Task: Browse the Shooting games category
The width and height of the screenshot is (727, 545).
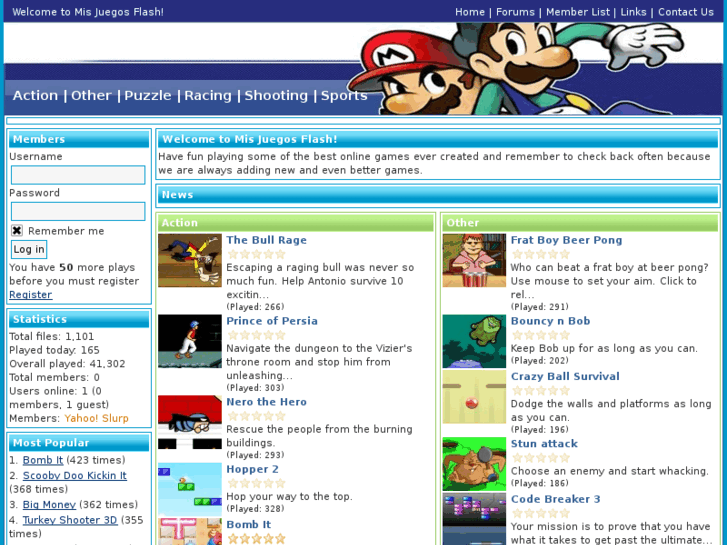Action: (276, 96)
